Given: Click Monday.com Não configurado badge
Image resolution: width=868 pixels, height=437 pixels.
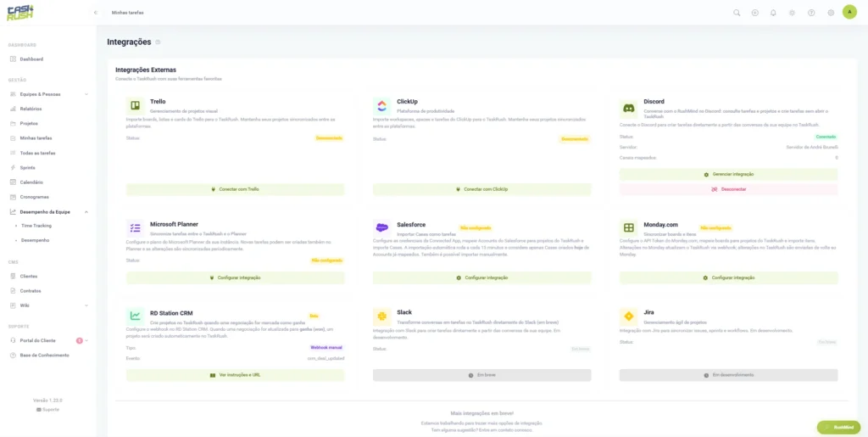Looking at the screenshot, I should (715, 227).
